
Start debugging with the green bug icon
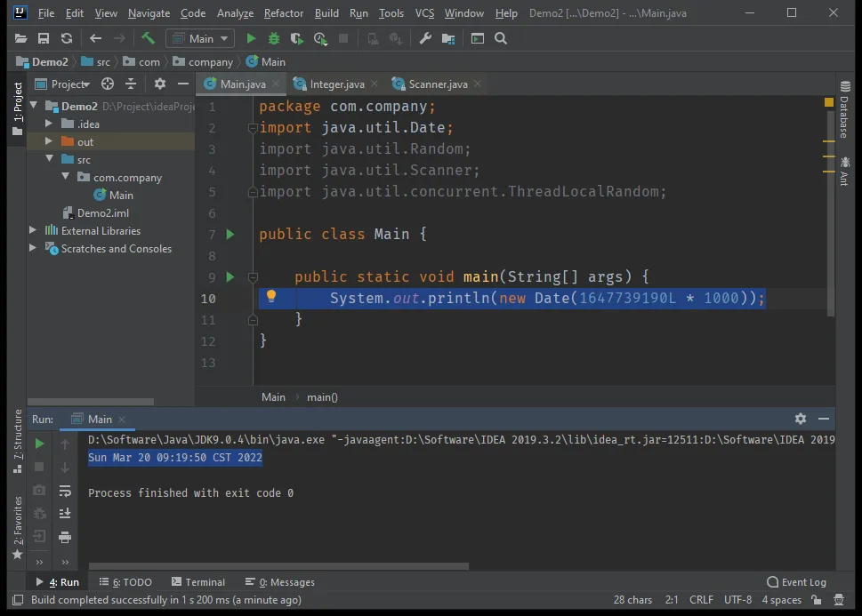coord(274,38)
